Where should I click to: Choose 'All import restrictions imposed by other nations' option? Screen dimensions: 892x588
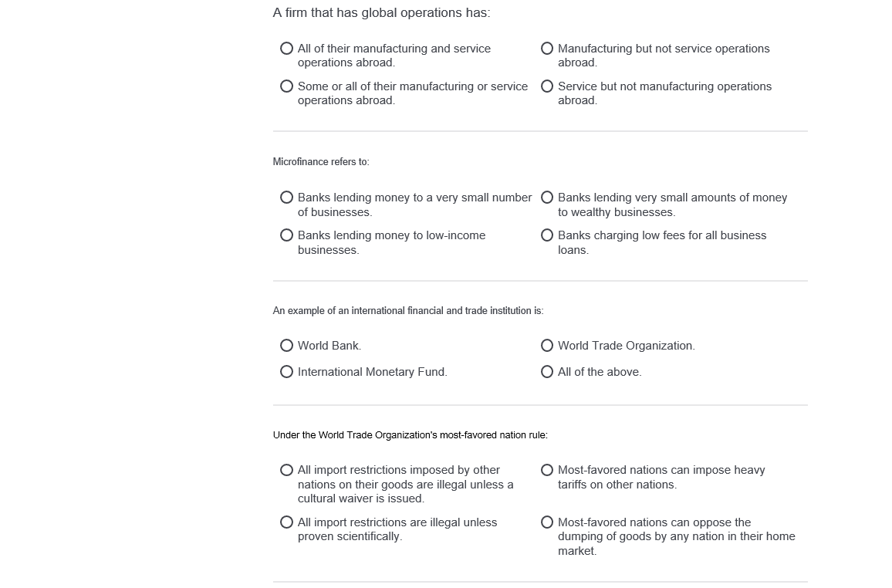287,470
